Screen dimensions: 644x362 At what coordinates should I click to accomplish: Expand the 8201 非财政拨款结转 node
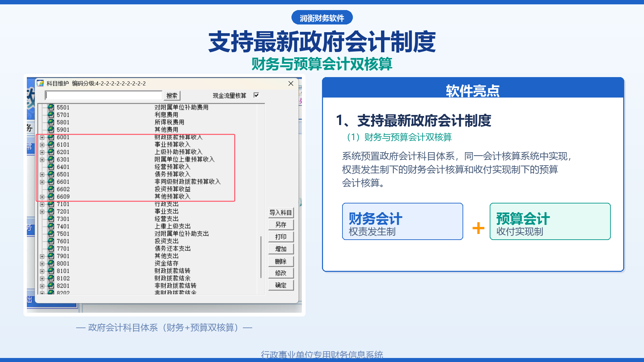tap(42, 286)
